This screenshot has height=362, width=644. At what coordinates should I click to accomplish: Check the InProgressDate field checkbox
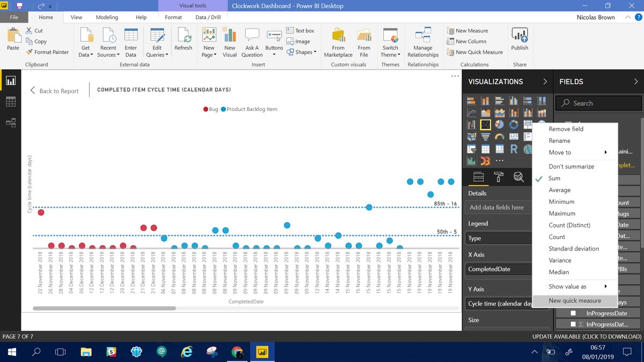pos(573,313)
